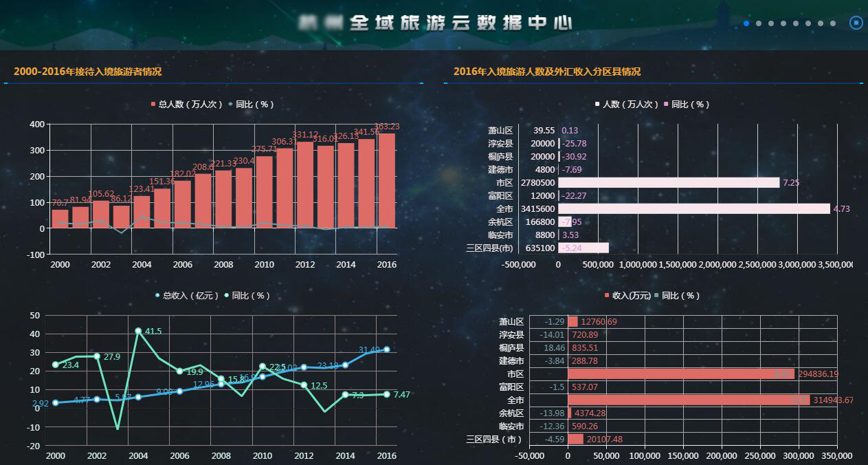Click panel title 2016年入境旅游人数及外汇收入分区县情况
Viewport: 868px width, 465px height.
click(547, 72)
